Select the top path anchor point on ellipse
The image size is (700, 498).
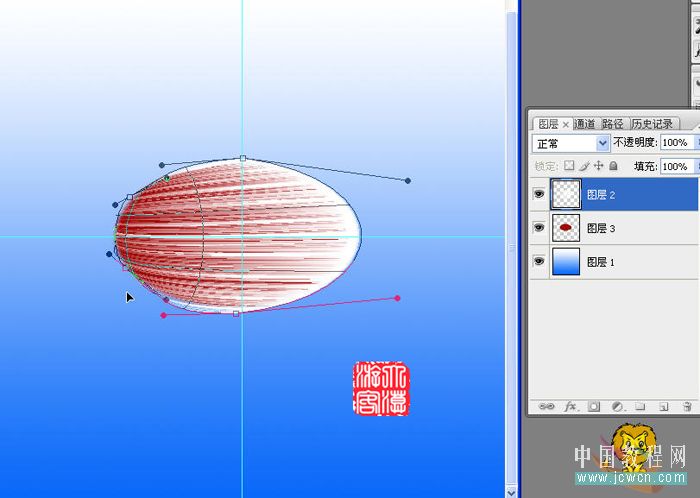(243, 158)
